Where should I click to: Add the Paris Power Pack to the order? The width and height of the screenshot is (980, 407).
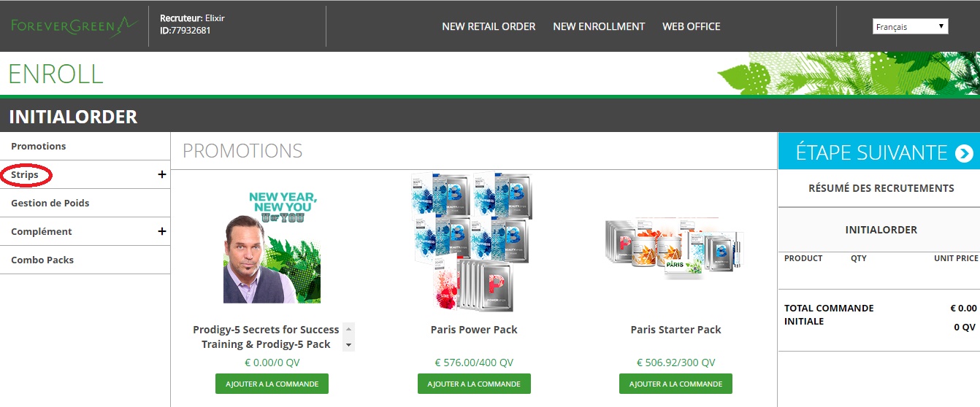(x=474, y=384)
